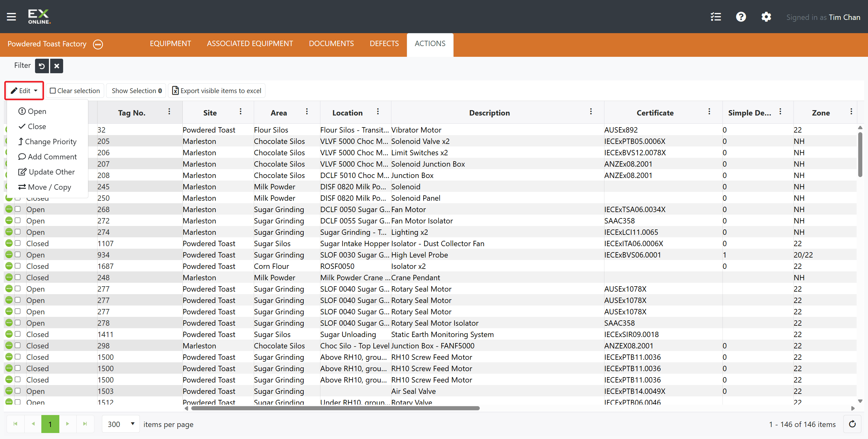Open the Edit dropdown button

tap(24, 90)
